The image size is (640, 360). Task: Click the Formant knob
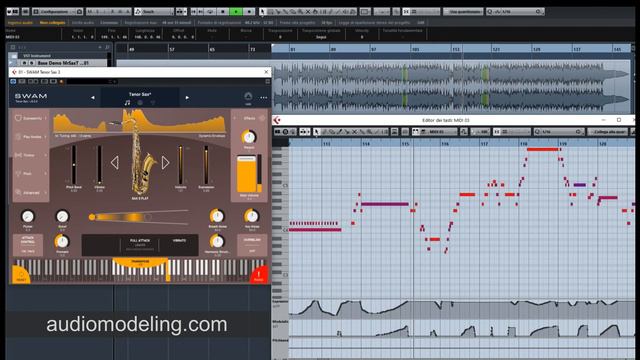tap(62, 242)
